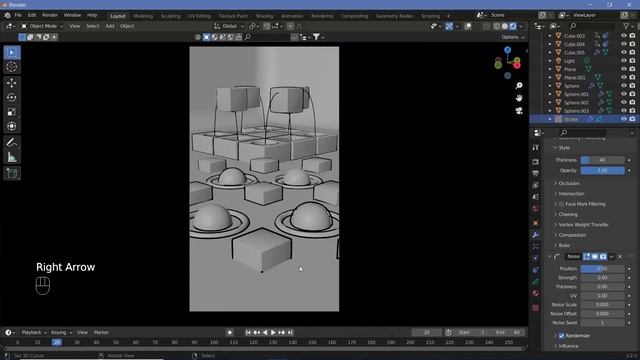Open the Render properties tab
The height and width of the screenshot is (360, 640).
pos(536,162)
